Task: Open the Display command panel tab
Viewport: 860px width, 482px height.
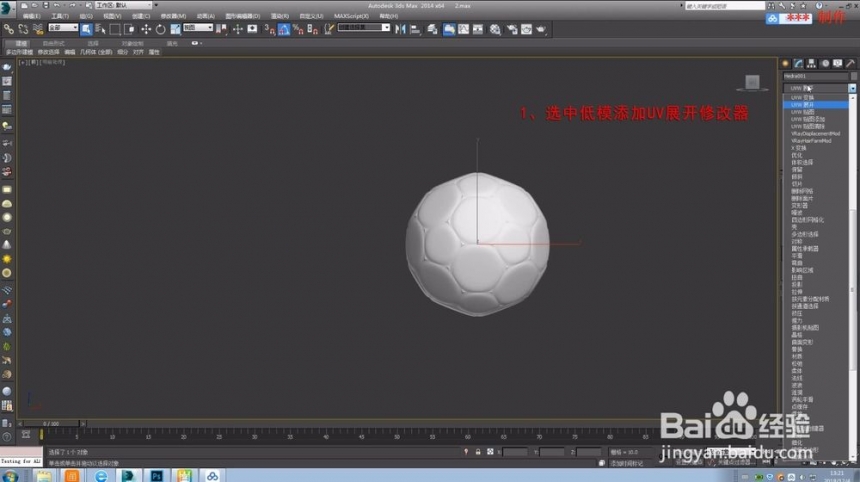Action: click(x=838, y=64)
